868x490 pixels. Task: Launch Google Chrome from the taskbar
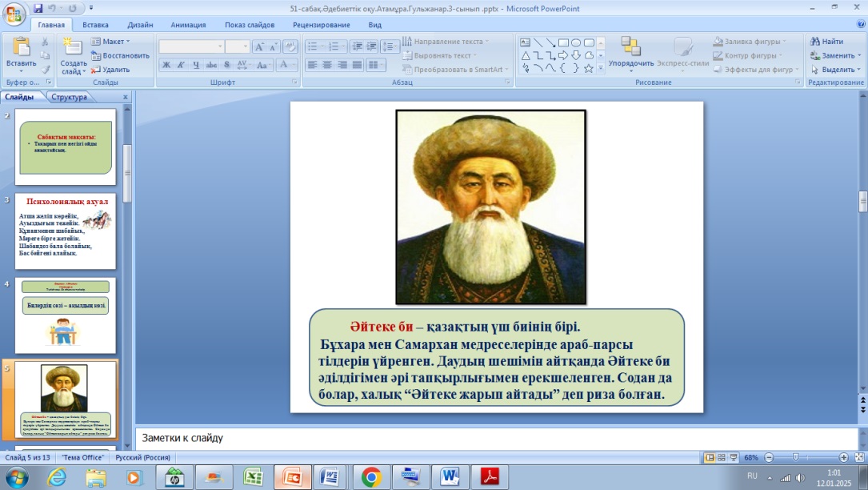click(x=370, y=477)
